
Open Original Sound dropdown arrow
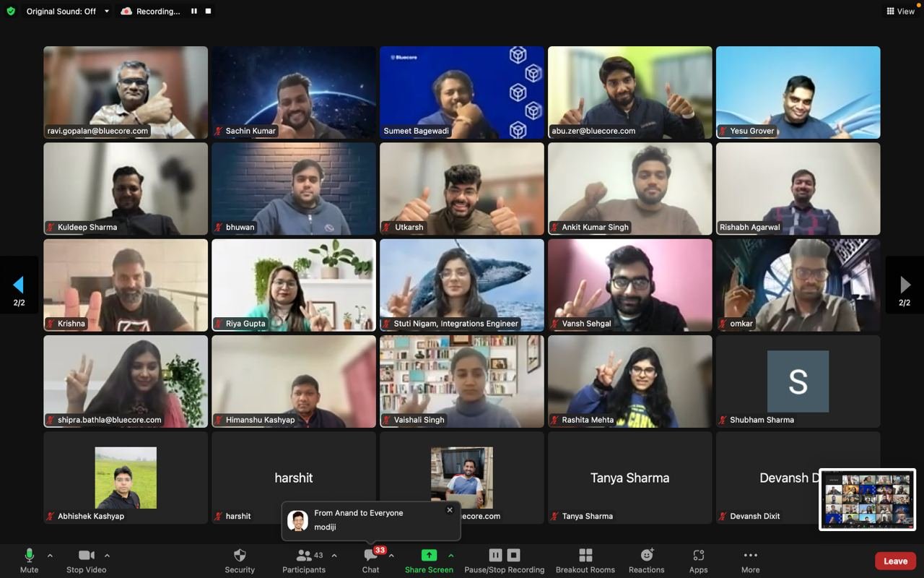click(107, 12)
